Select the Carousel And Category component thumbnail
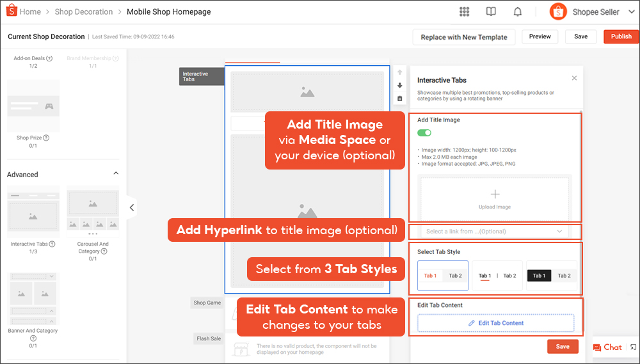The height and width of the screenshot is (364, 640). (x=93, y=211)
